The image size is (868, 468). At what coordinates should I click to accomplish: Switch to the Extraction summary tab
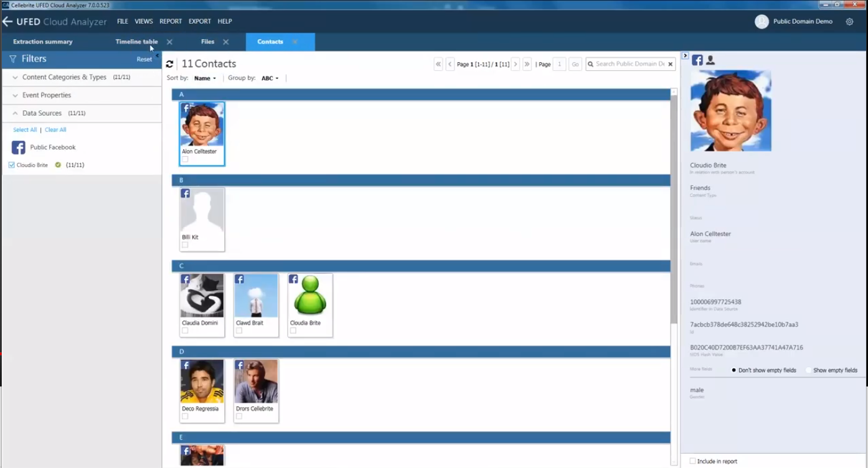(x=43, y=42)
